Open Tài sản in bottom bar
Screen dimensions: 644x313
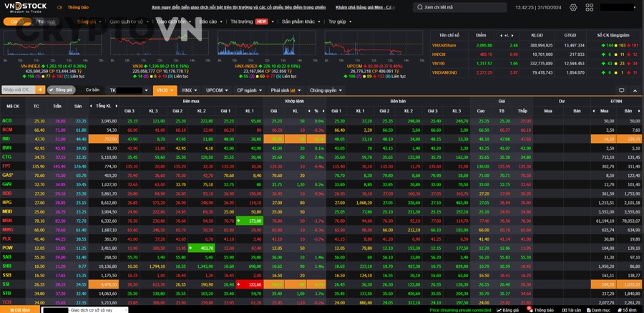click(x=571, y=309)
